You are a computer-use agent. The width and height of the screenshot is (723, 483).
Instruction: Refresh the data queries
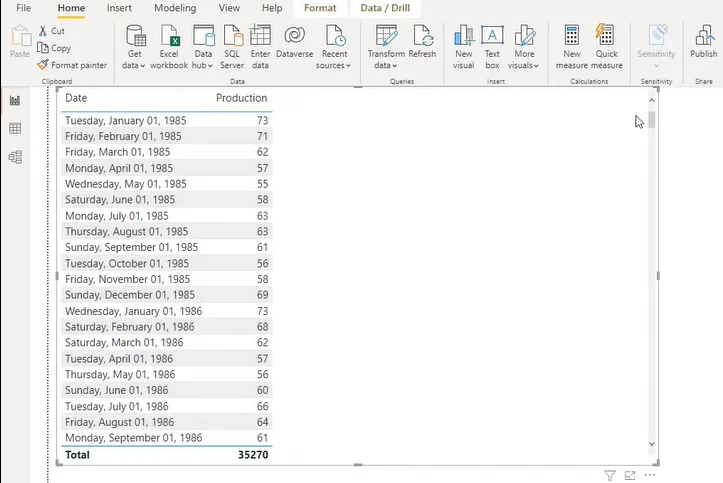point(422,42)
